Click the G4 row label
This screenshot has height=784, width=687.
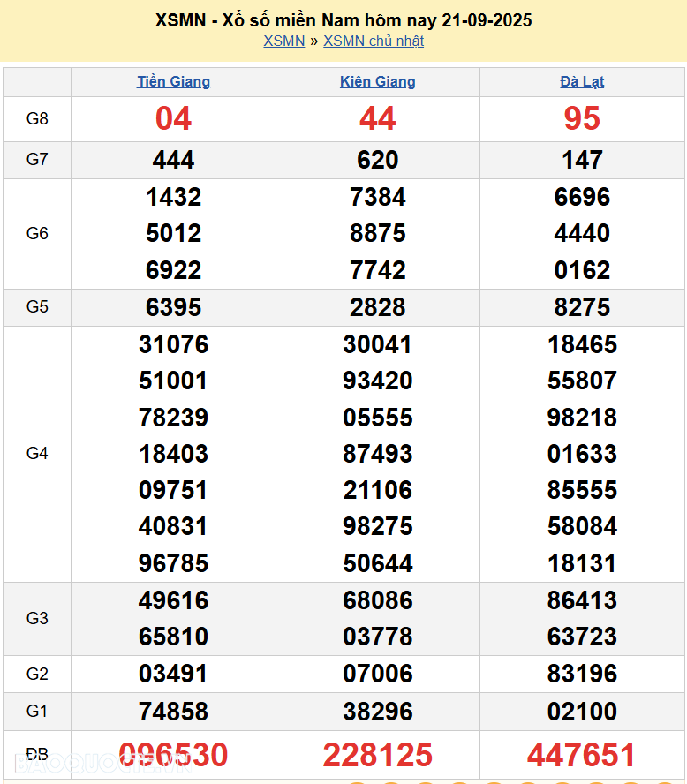click(37, 454)
